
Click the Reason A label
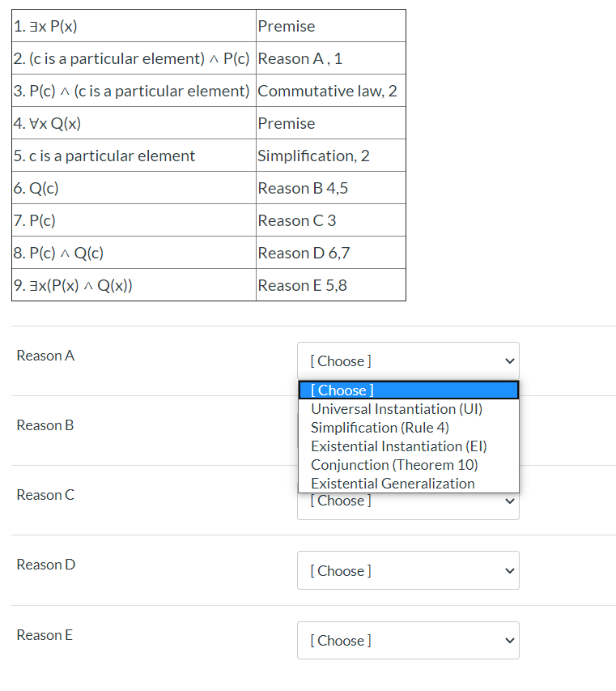click(45, 355)
